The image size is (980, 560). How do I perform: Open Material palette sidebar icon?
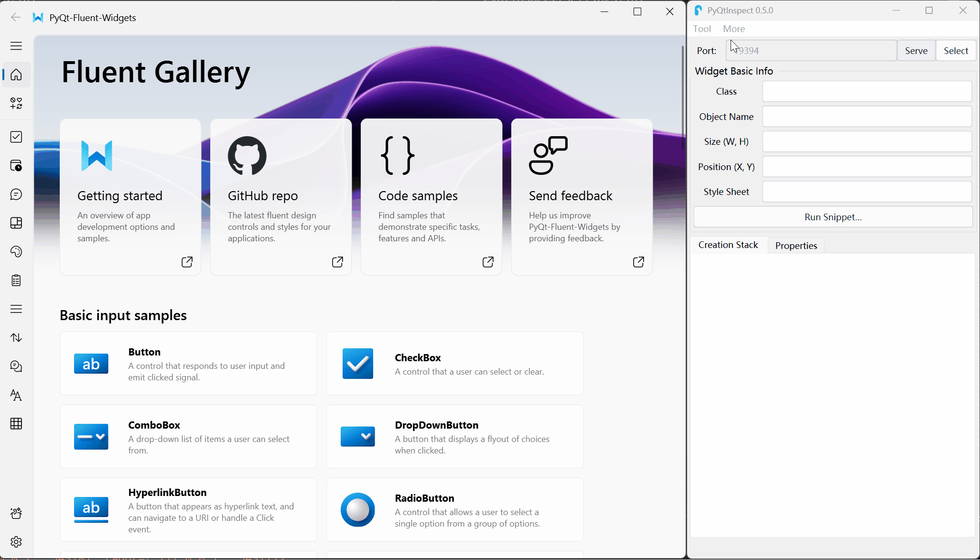(16, 252)
